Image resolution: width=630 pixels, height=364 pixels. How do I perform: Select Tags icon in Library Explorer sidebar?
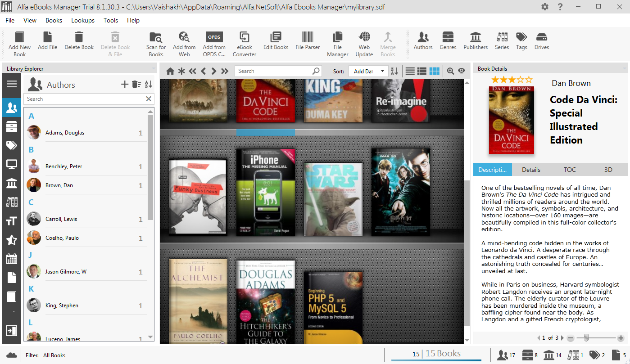click(x=12, y=145)
